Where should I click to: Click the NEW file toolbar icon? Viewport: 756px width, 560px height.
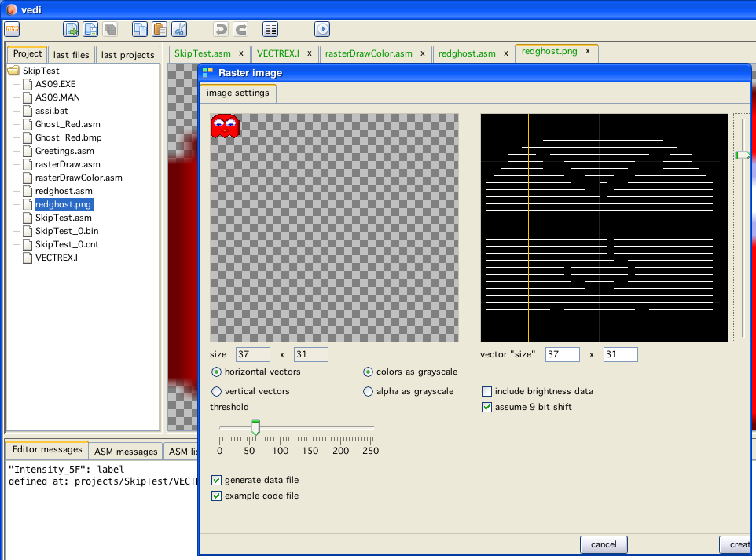[x=12, y=29]
